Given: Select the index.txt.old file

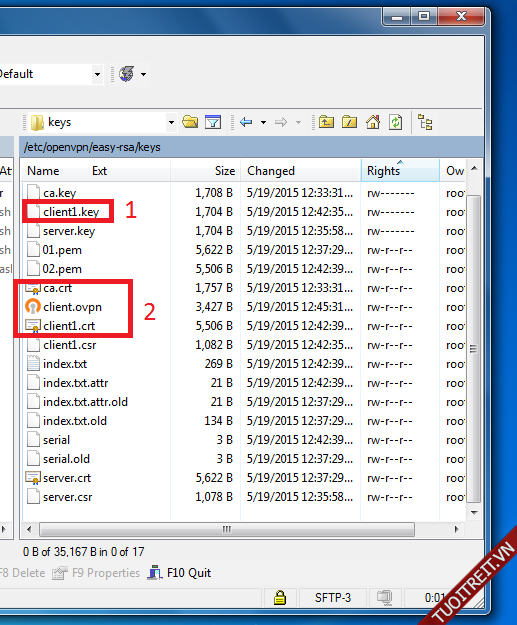Looking at the screenshot, I should [75, 421].
